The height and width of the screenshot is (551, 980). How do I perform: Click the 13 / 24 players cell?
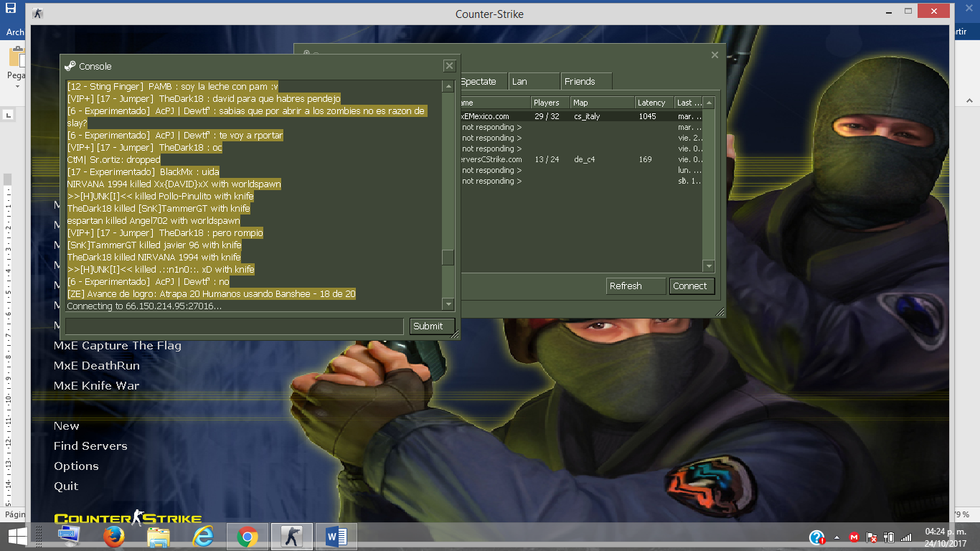point(547,159)
